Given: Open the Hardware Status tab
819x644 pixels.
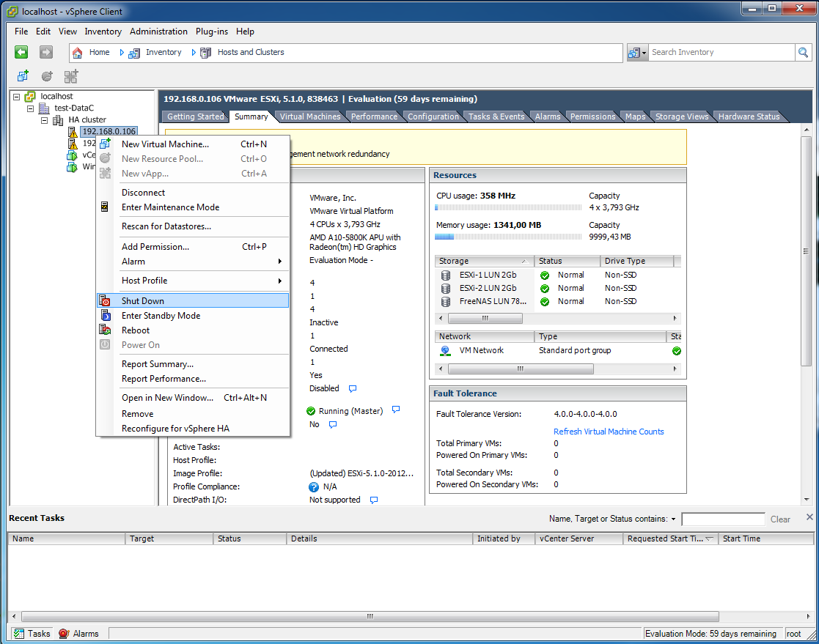Looking at the screenshot, I should [749, 116].
